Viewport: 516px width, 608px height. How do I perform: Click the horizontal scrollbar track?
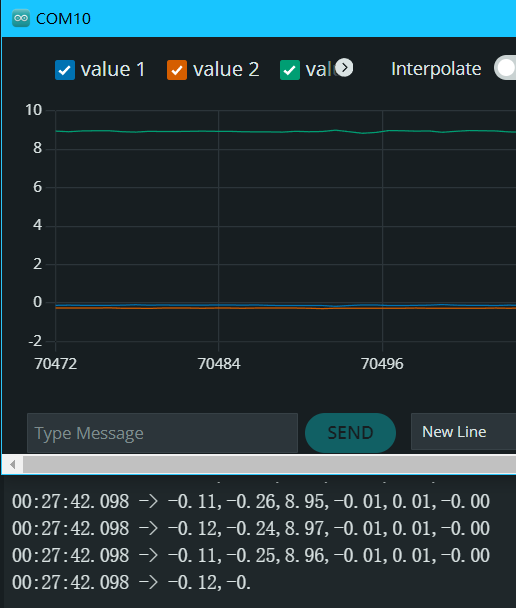[269, 464]
